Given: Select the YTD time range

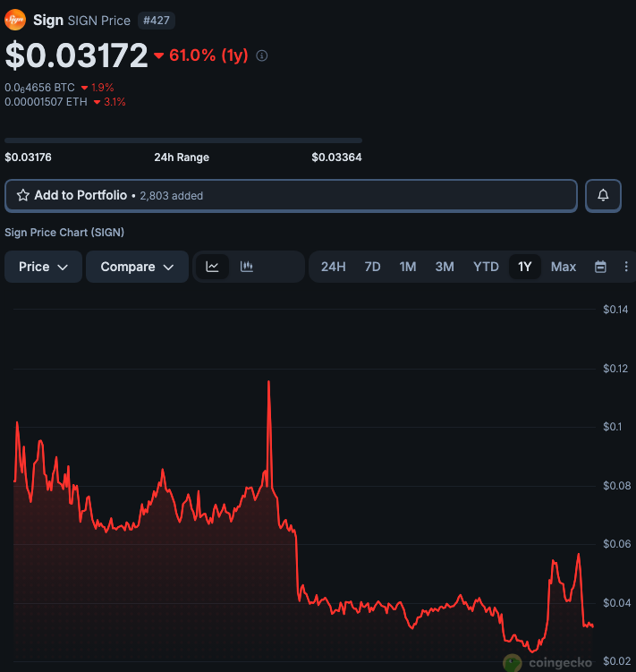Looking at the screenshot, I should 486,267.
